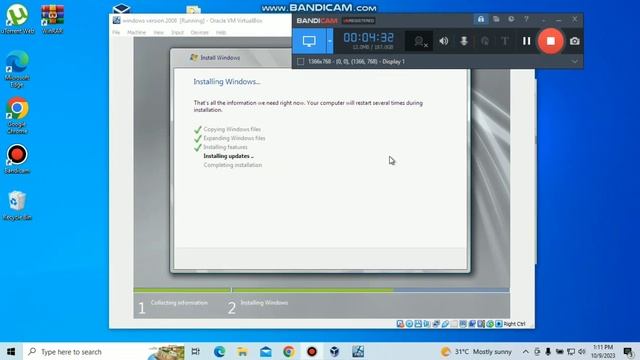Click the text overlay T icon in Bandicam
This screenshot has height=360, width=640.
click(505, 41)
